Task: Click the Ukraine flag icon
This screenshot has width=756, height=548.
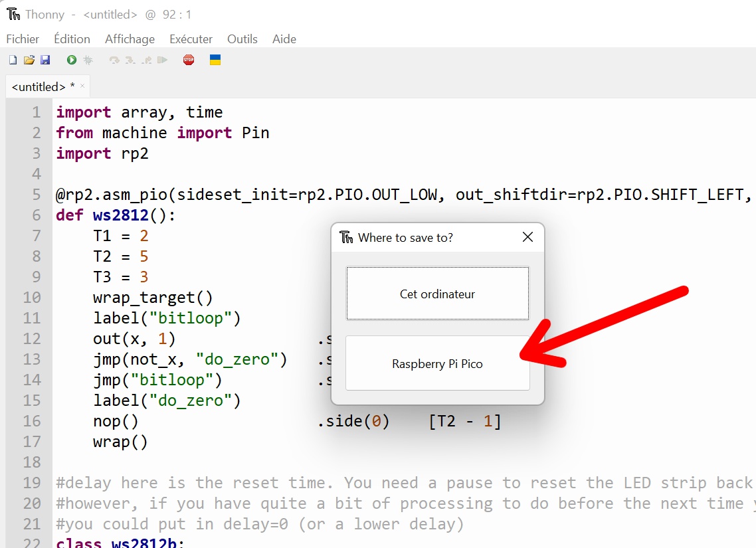Action: pos(215,60)
